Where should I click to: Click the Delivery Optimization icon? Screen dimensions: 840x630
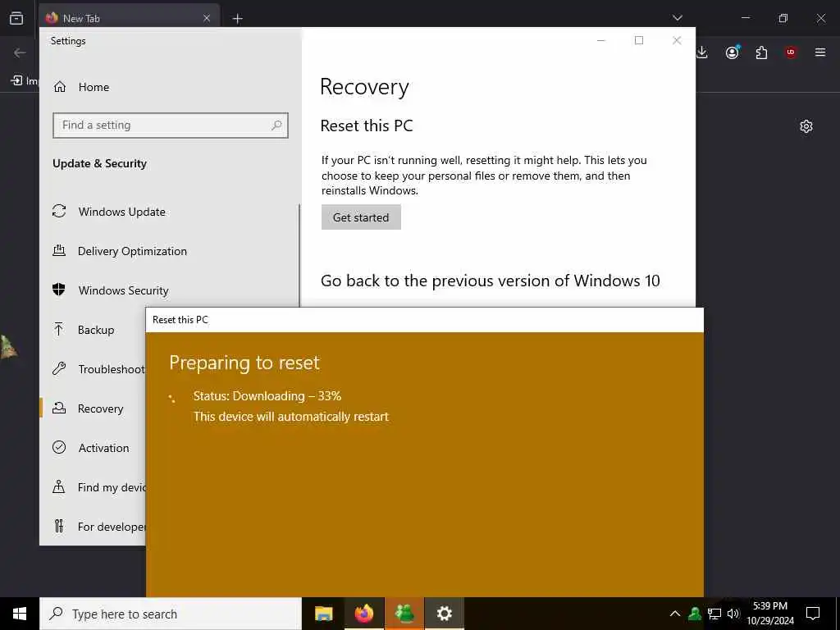tap(59, 250)
